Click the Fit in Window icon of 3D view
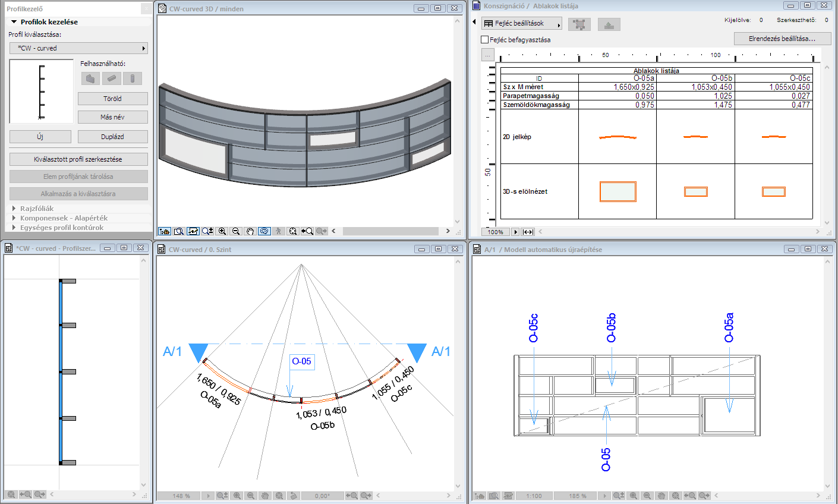Image resolution: width=838 pixels, height=504 pixels. click(294, 231)
